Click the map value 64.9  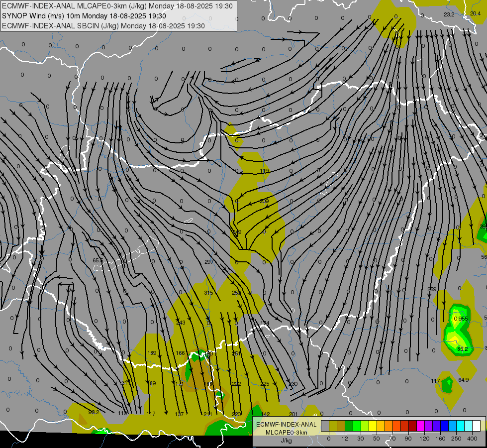(464, 380)
